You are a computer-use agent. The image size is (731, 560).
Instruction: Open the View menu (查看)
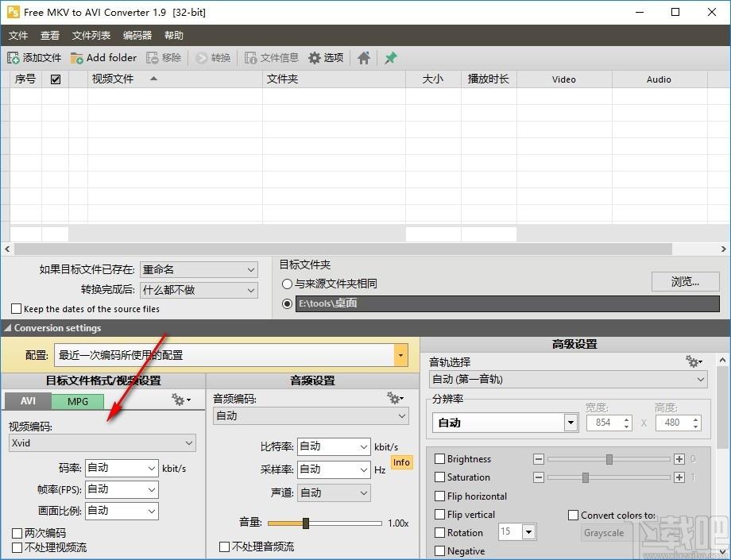click(50, 36)
